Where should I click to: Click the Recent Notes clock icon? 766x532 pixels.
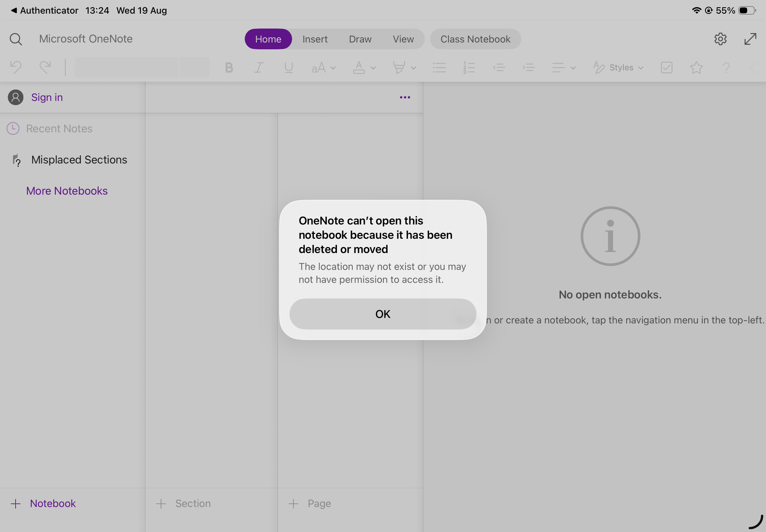[13, 129]
